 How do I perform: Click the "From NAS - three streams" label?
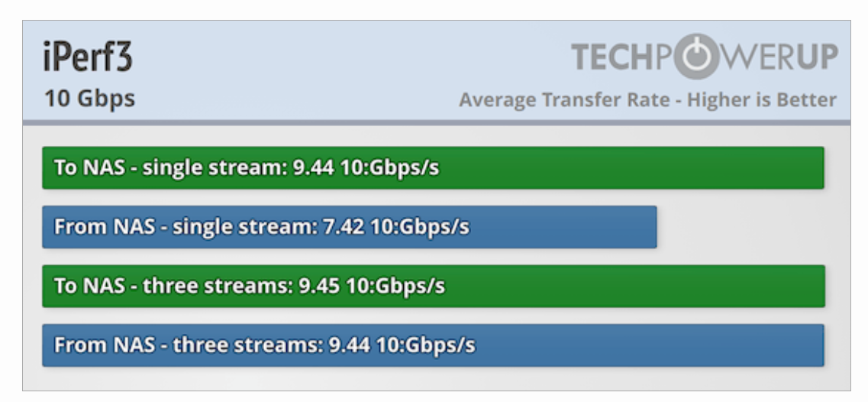[x=189, y=345]
